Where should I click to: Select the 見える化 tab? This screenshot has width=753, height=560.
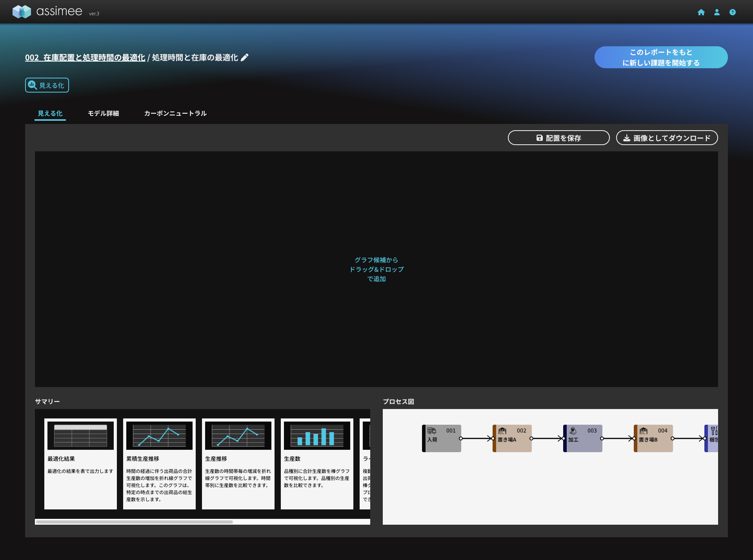tap(50, 113)
